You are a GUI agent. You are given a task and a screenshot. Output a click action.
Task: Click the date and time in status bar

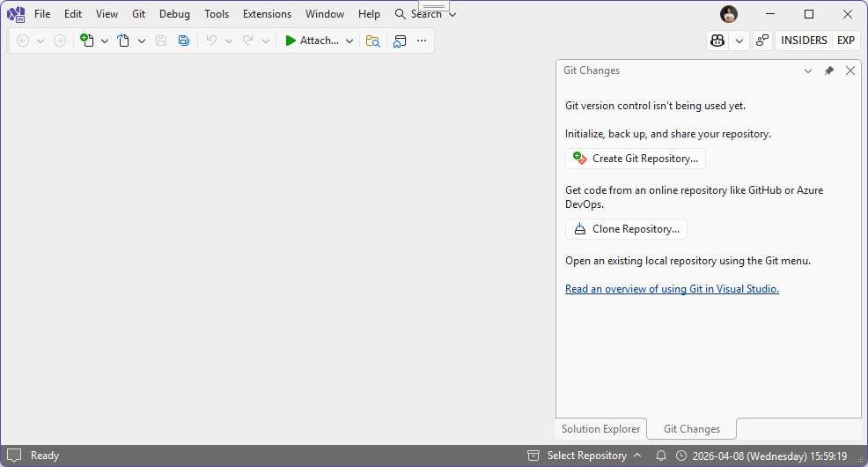769,456
